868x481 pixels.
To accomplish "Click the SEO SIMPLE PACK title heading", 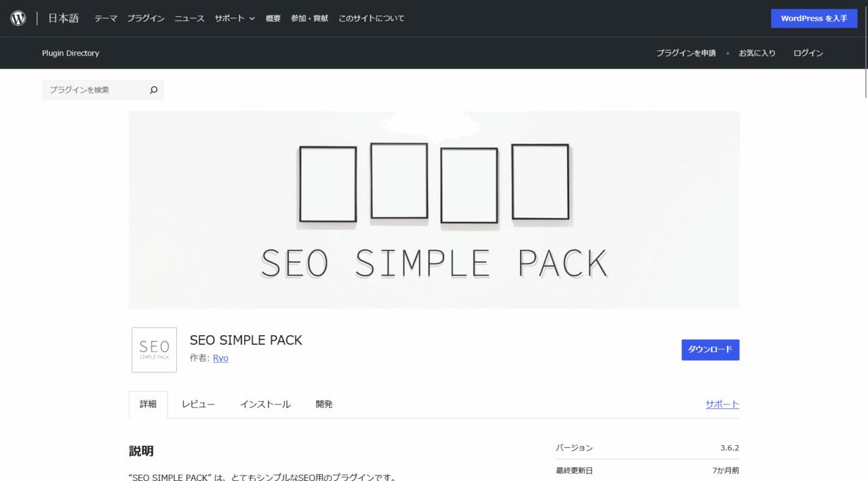I will (246, 340).
